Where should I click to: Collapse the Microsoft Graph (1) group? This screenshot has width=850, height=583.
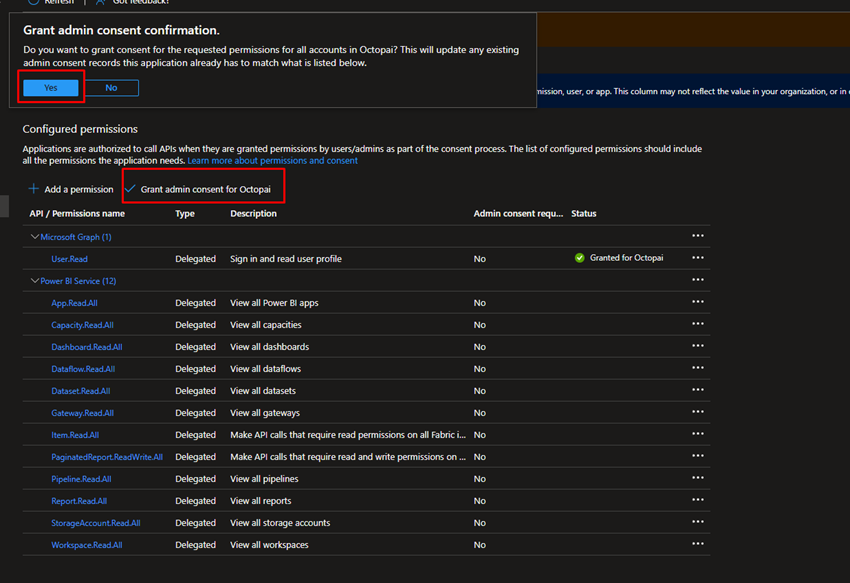35,237
